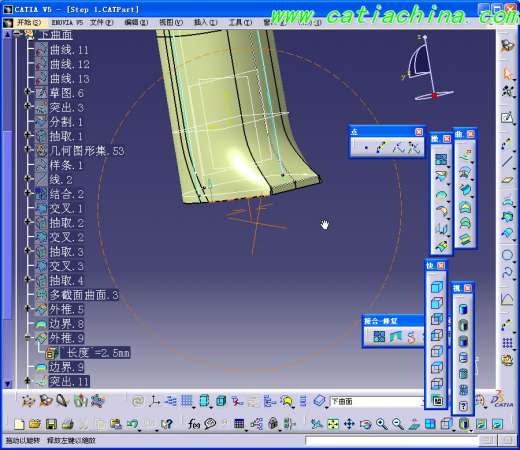520x450 pixels.
Task: Open the 视图 menu
Action: [171, 22]
